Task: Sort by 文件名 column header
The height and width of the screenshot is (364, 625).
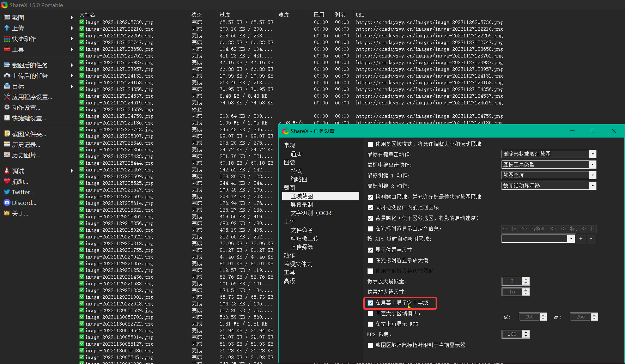Action: pyautogui.click(x=87, y=14)
